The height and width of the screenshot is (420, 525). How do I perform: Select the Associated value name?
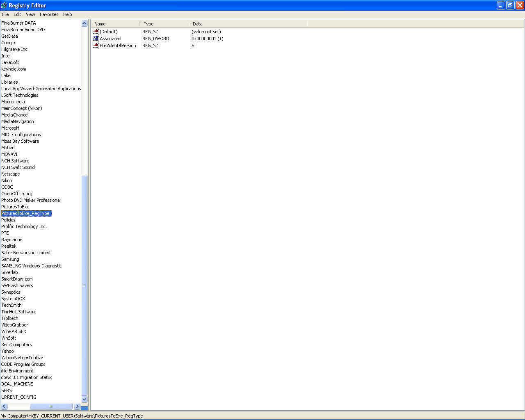[111, 39]
